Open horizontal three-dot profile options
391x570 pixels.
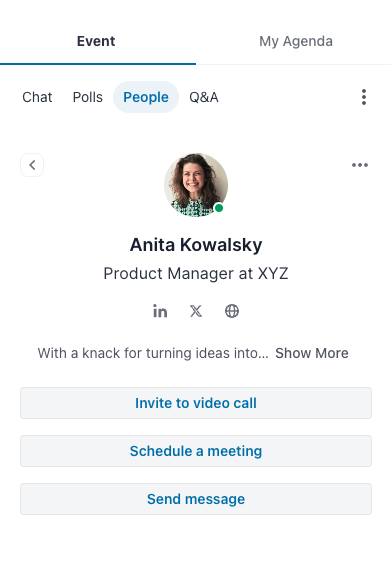pyautogui.click(x=360, y=165)
